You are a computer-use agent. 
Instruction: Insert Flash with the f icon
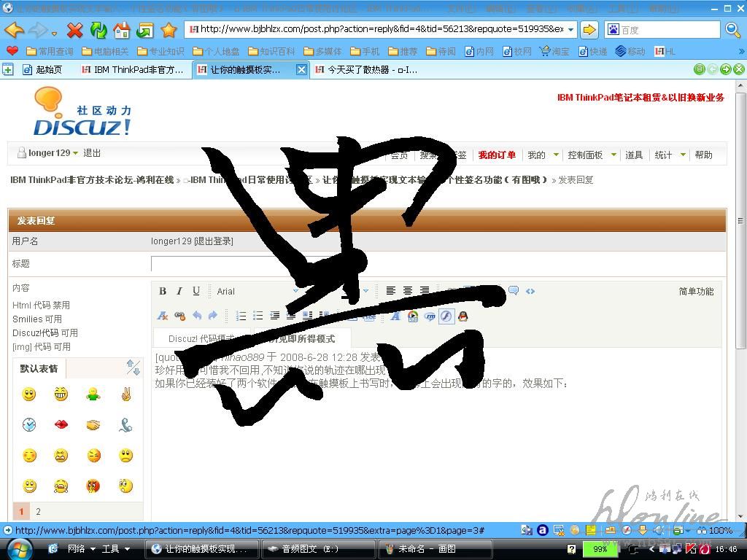(x=446, y=316)
